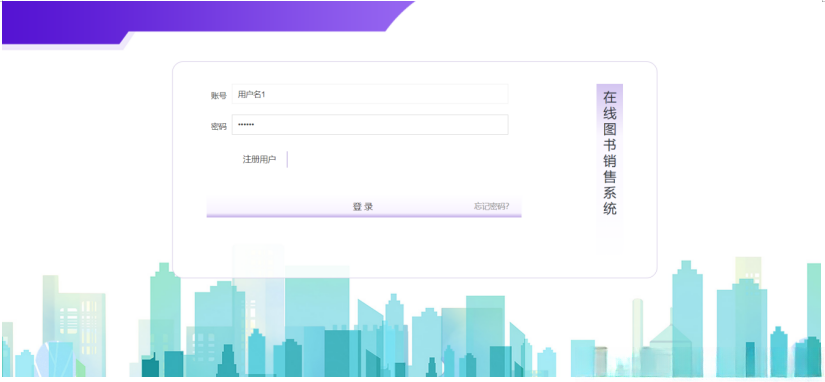This screenshot has height=382, width=825.
Task: Submit with the 登 录 button
Action: pyautogui.click(x=364, y=207)
